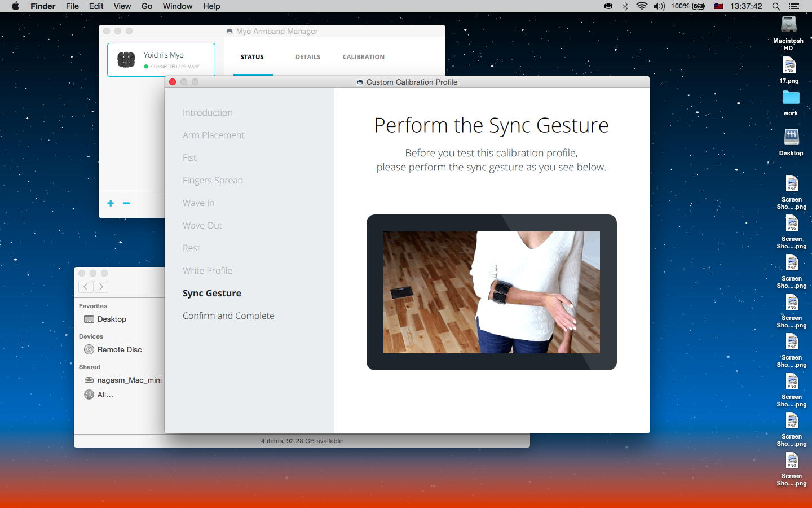Open the File menu

72,6
